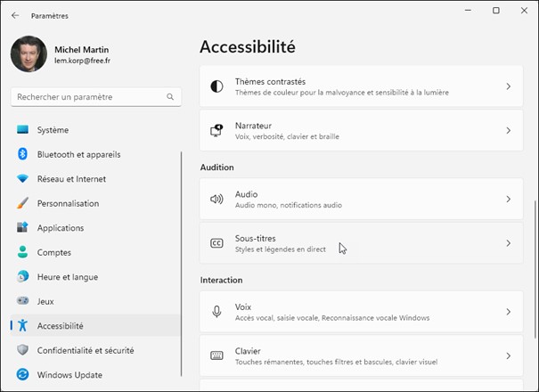Image resolution: width=539 pixels, height=392 pixels.
Task: Open the Sous-titres chevron arrow
Action: (x=508, y=243)
